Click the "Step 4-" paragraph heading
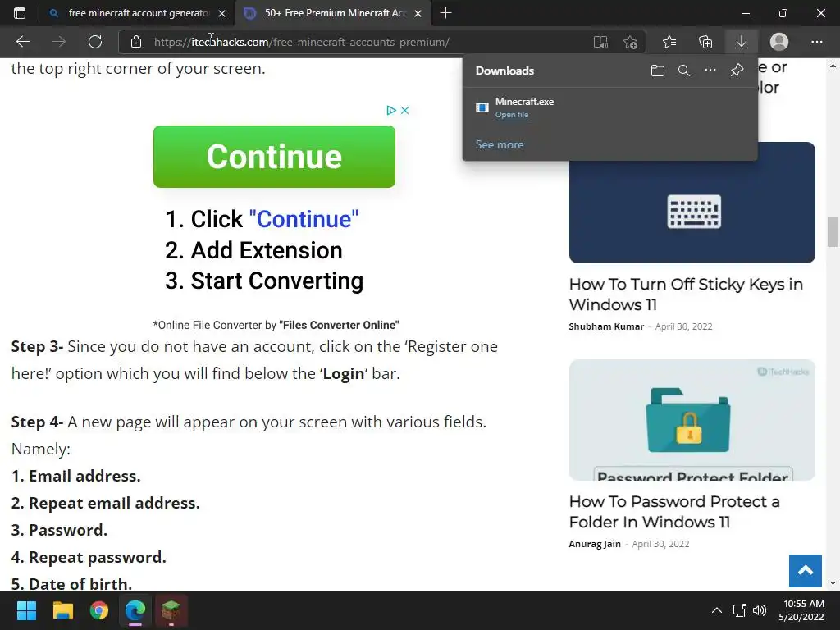 tap(38, 422)
